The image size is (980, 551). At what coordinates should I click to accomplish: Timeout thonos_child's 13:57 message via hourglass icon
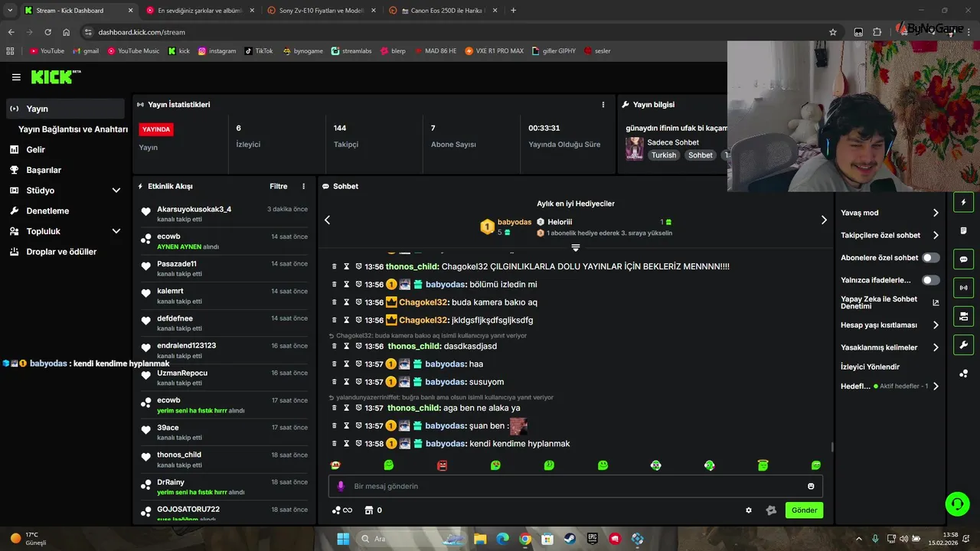tap(346, 409)
